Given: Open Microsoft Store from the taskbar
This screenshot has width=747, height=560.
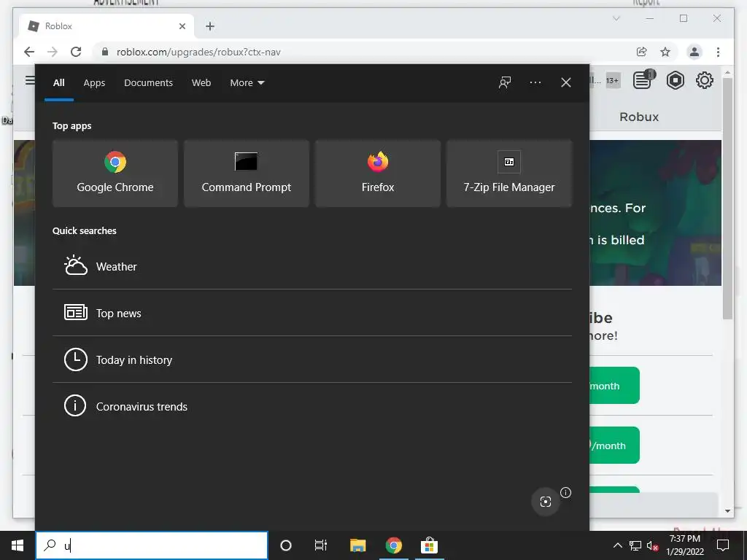Looking at the screenshot, I should [429, 545].
